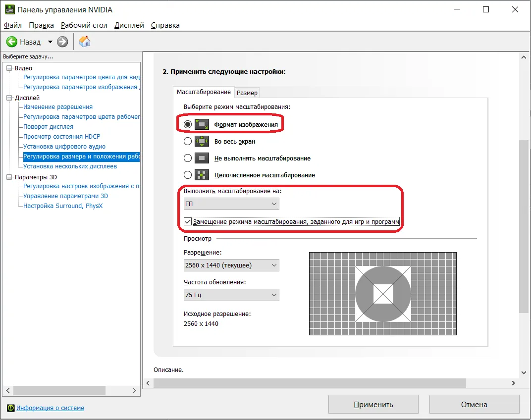This screenshot has width=531, height=420.
Task: Open Установка нескольких дисплеев task
Action: [70, 166]
